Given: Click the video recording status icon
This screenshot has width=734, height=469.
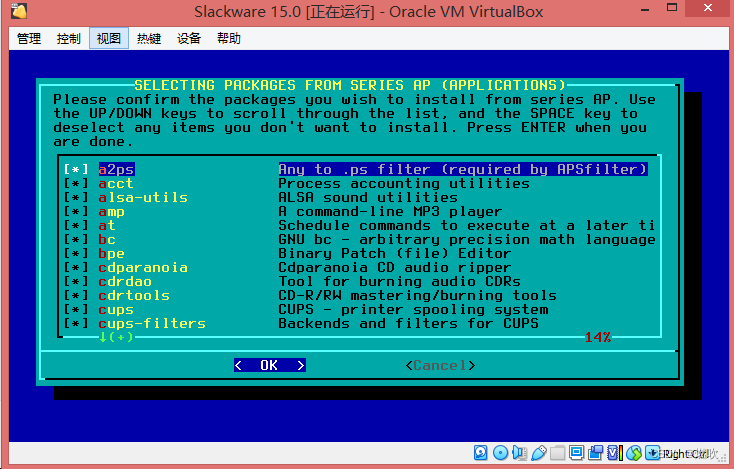Looking at the screenshot, I should click(596, 453).
